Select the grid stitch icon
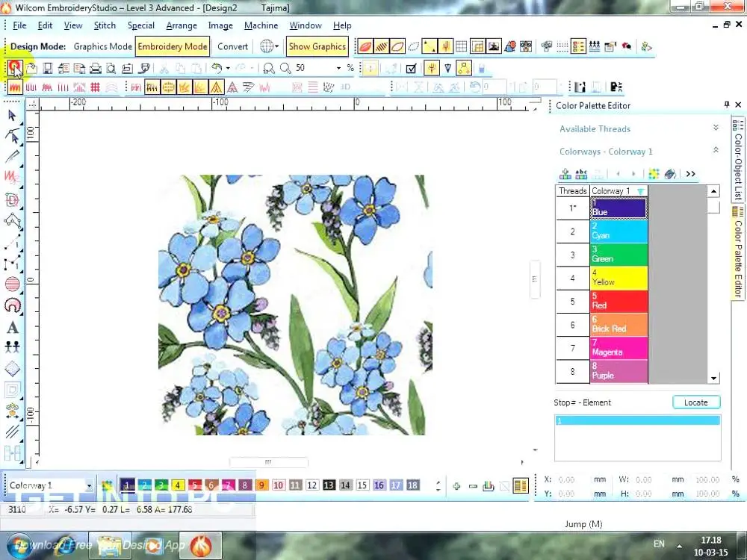 (95, 87)
